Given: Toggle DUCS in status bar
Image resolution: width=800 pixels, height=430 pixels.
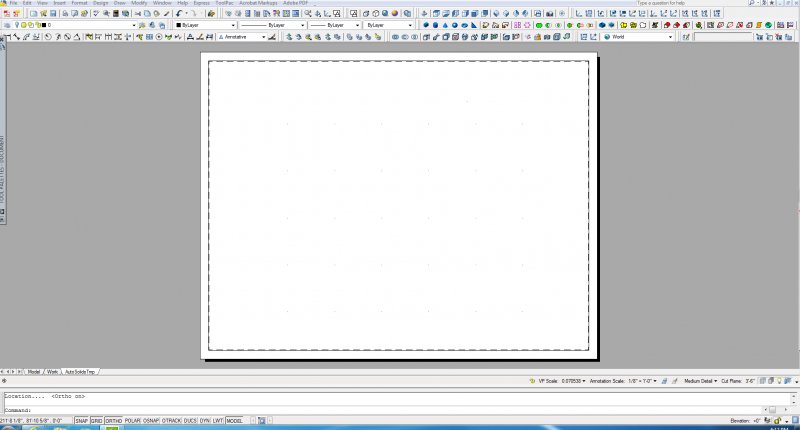Looking at the screenshot, I should point(190,421).
